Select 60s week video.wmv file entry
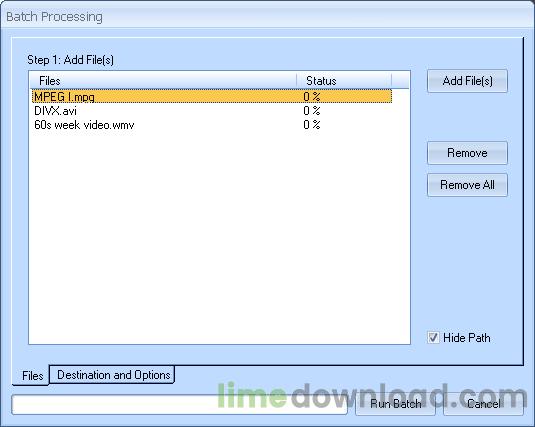Image resolution: width=535 pixels, height=427 pixels. pos(84,125)
